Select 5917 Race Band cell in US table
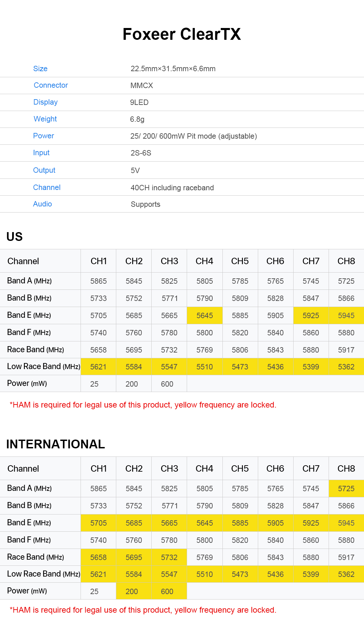The image size is (364, 641). coord(346,350)
